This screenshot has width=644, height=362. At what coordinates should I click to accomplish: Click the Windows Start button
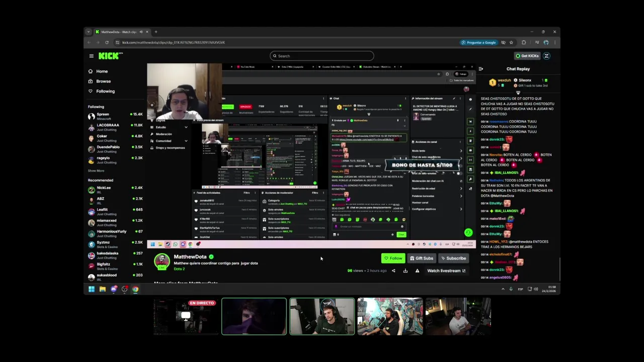click(91, 289)
